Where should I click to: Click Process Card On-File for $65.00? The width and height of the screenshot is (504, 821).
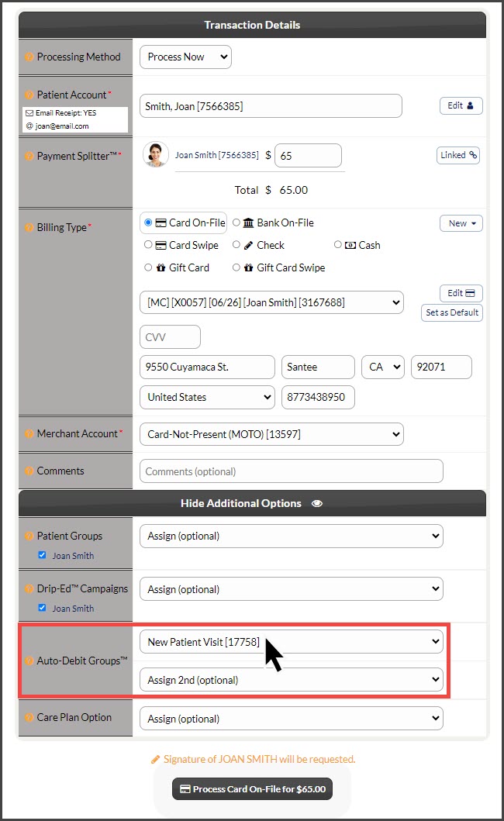[x=253, y=789]
